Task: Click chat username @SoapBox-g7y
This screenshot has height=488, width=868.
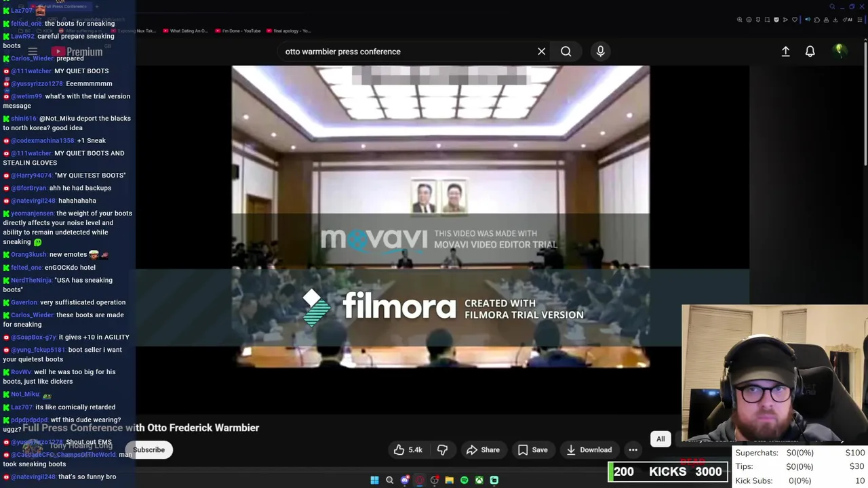Action: 33,337
